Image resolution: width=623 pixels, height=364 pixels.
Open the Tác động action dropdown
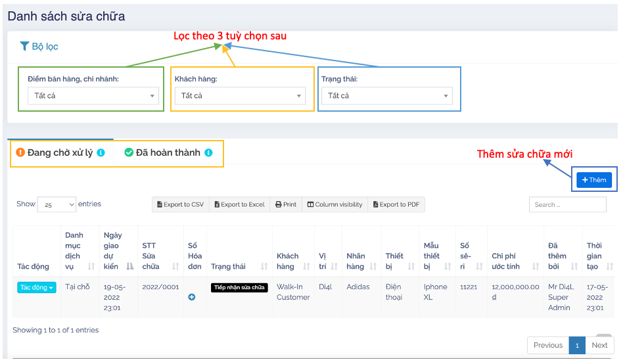coord(37,288)
